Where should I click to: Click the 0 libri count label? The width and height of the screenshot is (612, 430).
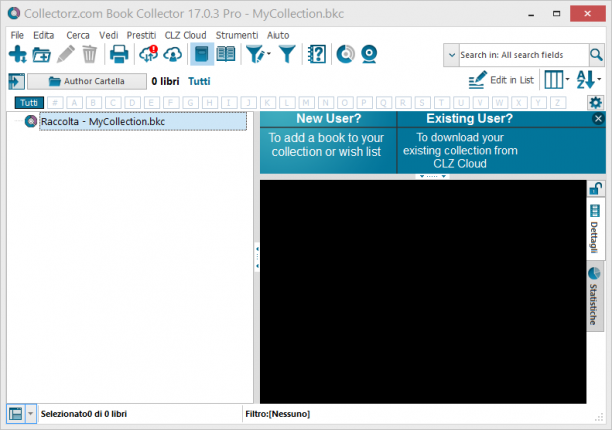coord(165,81)
